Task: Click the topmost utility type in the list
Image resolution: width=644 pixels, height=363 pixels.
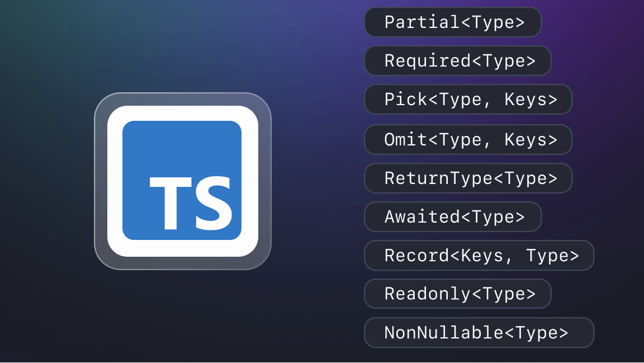Action: coord(453,22)
